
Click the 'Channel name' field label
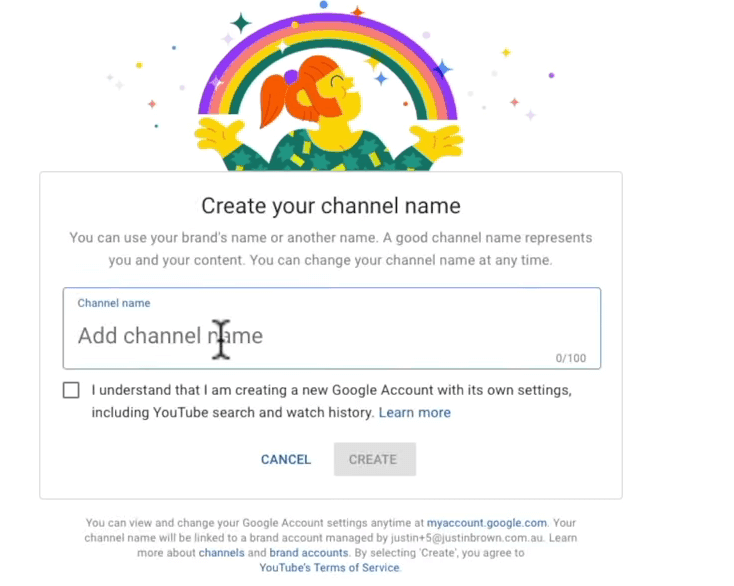pyautogui.click(x=114, y=303)
